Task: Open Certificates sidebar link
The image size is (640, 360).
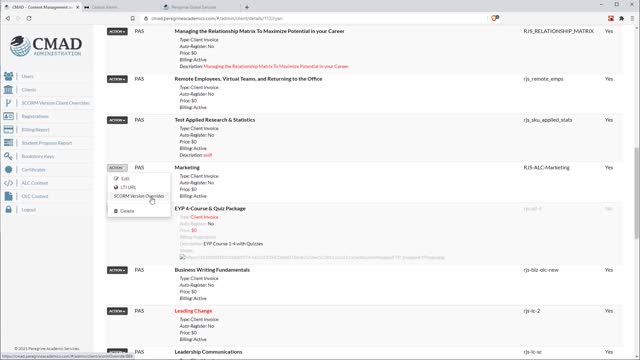Action: point(33,170)
